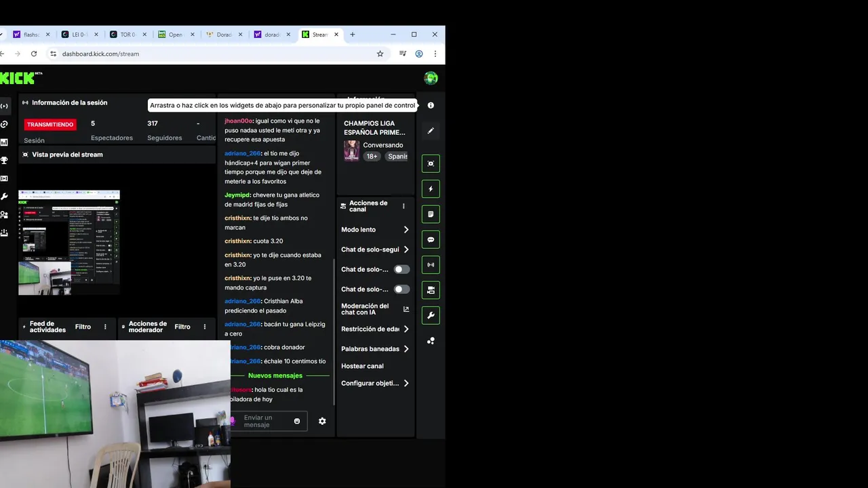The width and height of the screenshot is (868, 488).
Task: Expand Palabras baneadas option
Action: (406, 349)
